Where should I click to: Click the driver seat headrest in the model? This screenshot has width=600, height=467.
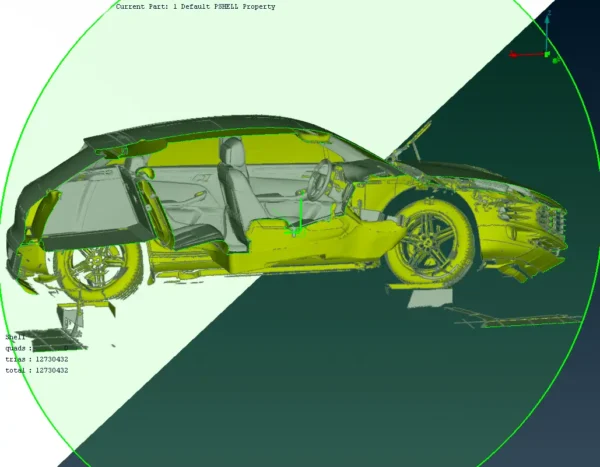(232, 152)
